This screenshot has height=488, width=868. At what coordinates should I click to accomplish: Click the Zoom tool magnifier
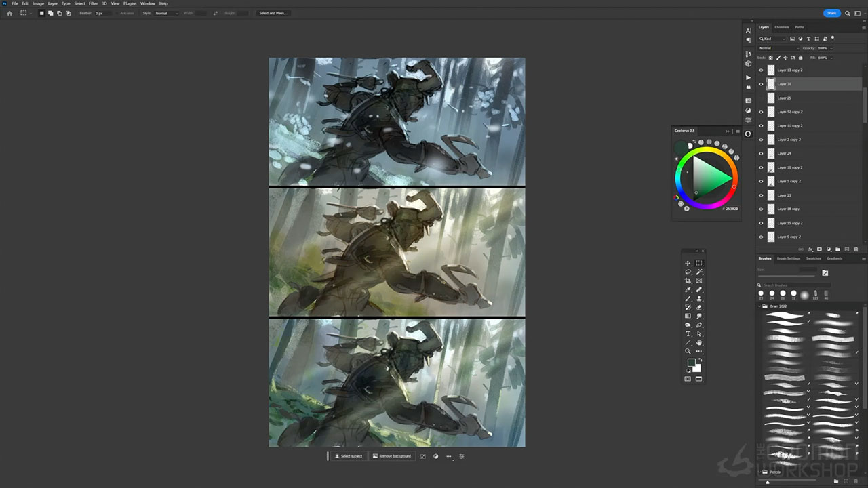click(688, 351)
